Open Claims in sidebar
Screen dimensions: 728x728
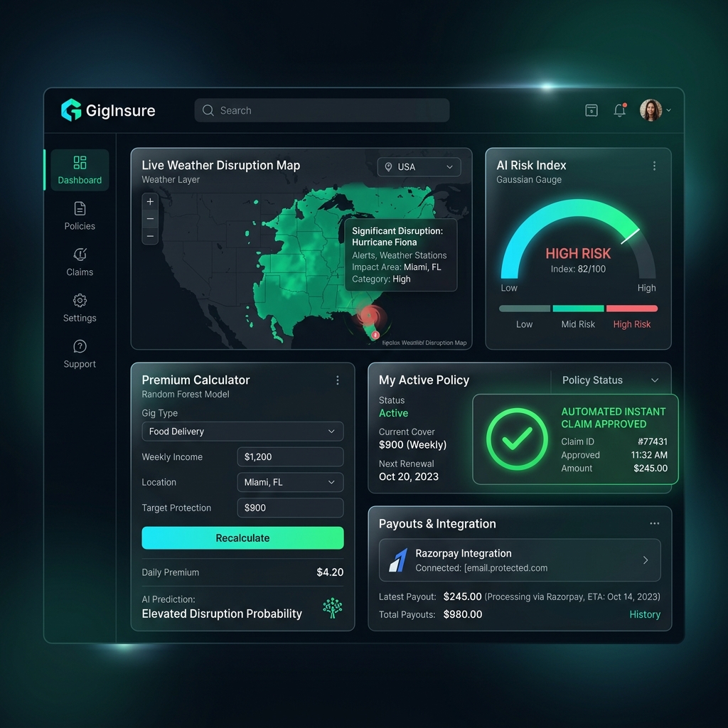[x=80, y=262]
